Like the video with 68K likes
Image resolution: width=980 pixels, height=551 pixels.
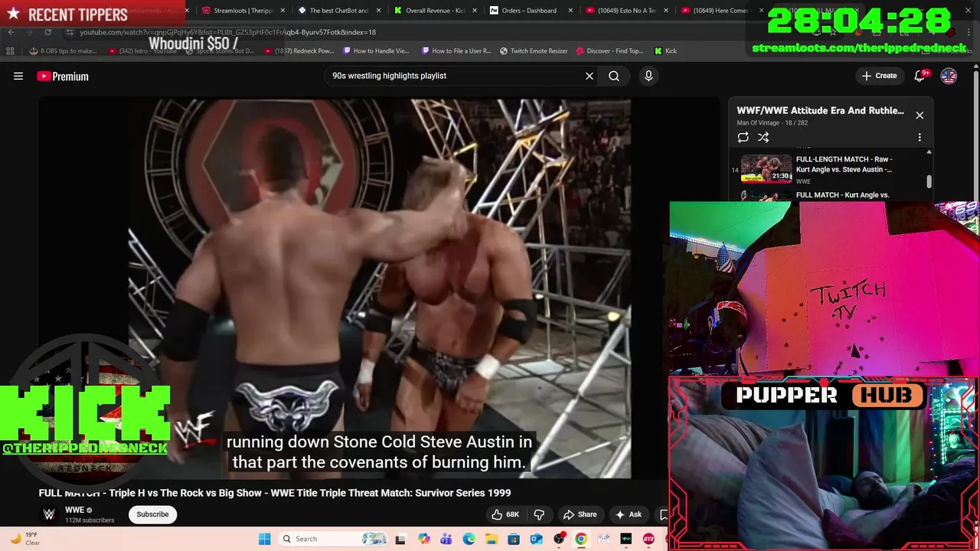pyautogui.click(x=505, y=514)
